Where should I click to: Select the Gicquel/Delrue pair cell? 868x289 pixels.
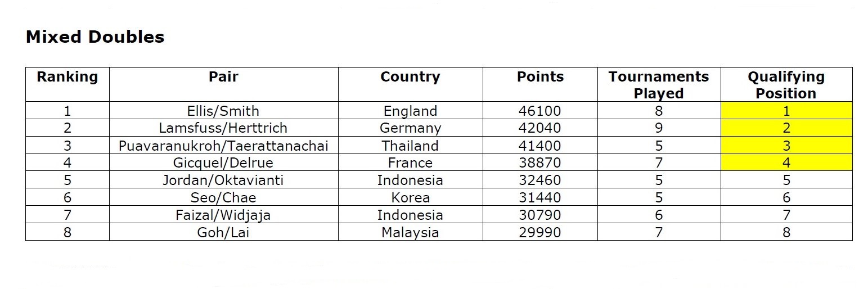223,163
